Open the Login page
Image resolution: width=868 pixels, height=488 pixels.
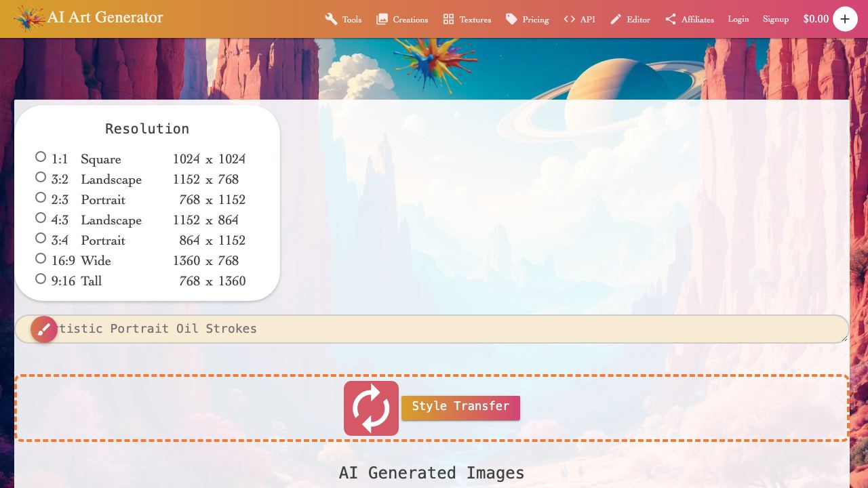738,19
